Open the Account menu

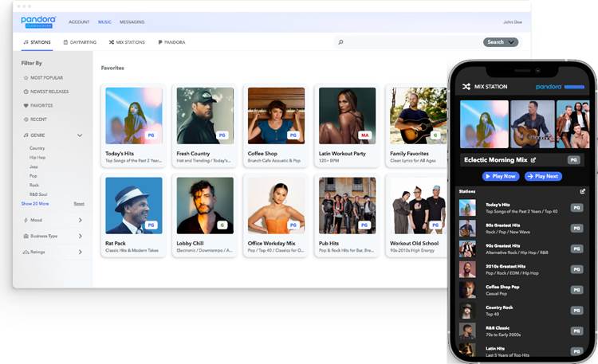pyautogui.click(x=79, y=22)
